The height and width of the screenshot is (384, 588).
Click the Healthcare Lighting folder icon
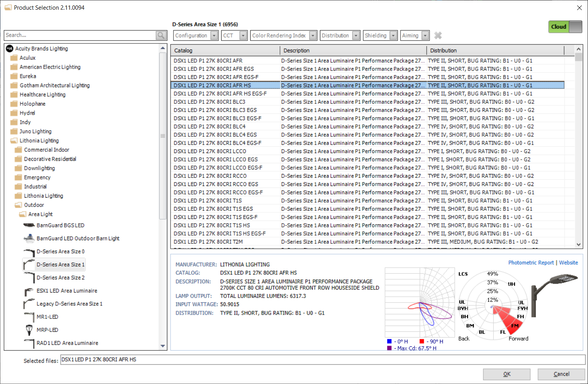coord(14,95)
